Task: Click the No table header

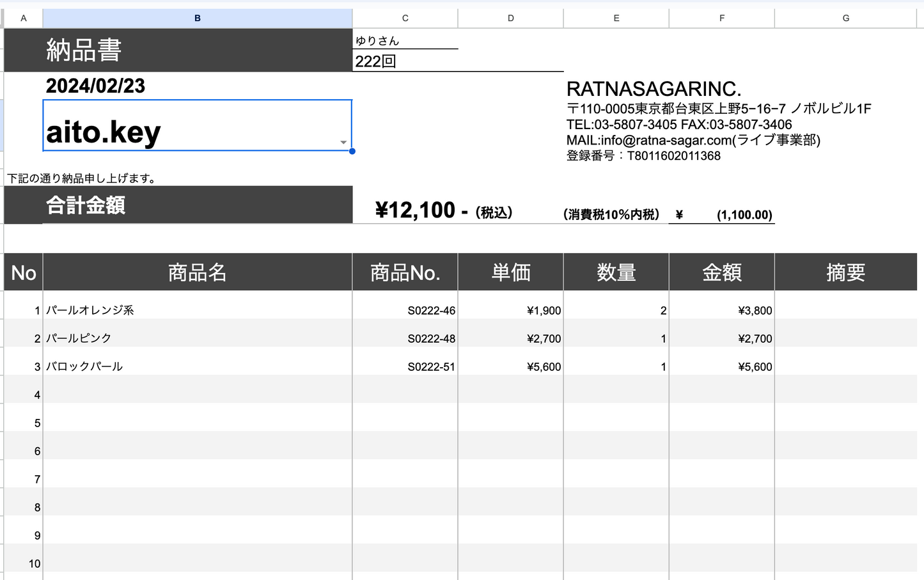Action: point(24,272)
